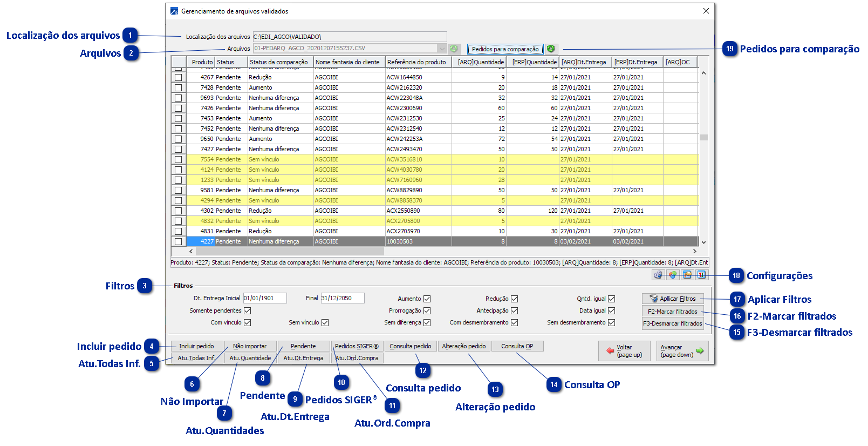This screenshot has height=446, width=868.
Task: Uncheck the Sem vínculo filter checkbox
Action: [x=325, y=323]
